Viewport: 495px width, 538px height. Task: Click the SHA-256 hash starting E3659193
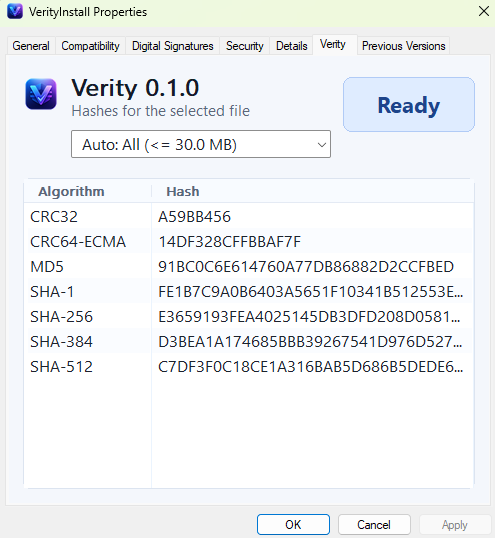pyautogui.click(x=309, y=317)
